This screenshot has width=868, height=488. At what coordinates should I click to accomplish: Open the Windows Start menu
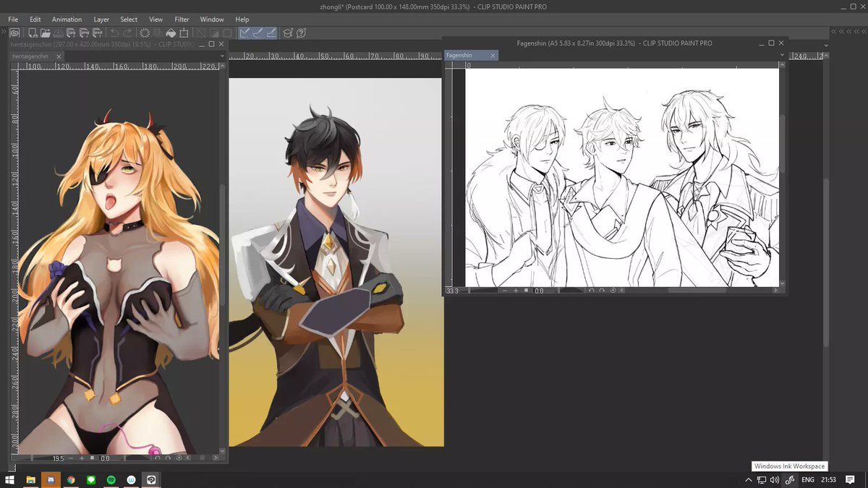coord(9,479)
